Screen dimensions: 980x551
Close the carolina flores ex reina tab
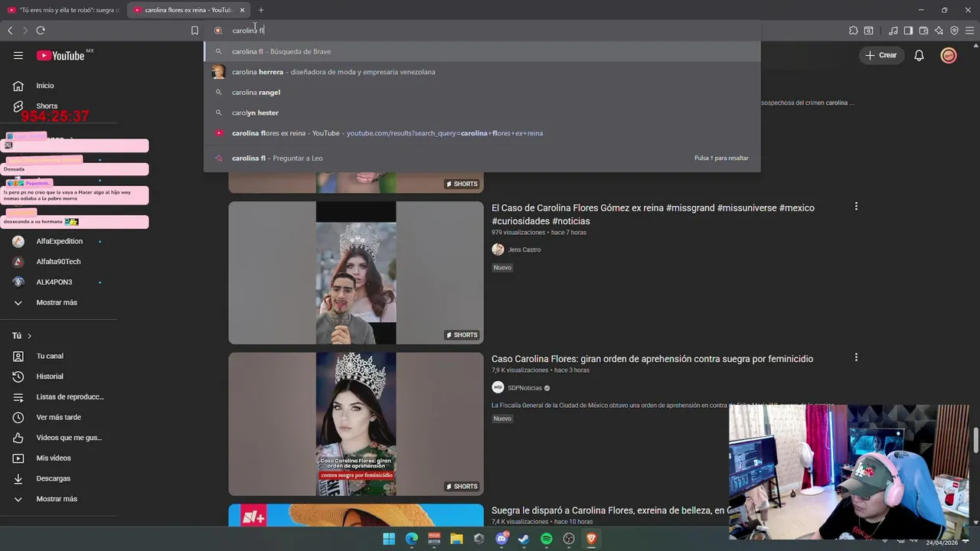tap(242, 10)
